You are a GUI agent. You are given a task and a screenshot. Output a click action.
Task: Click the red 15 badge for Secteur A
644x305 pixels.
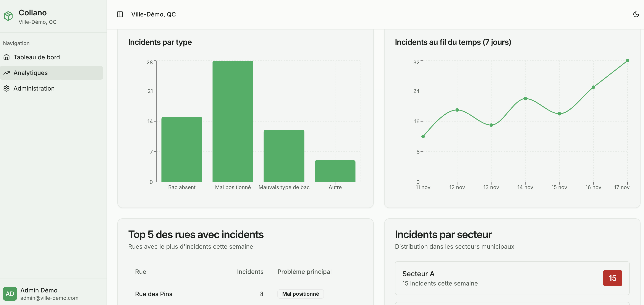(613, 278)
